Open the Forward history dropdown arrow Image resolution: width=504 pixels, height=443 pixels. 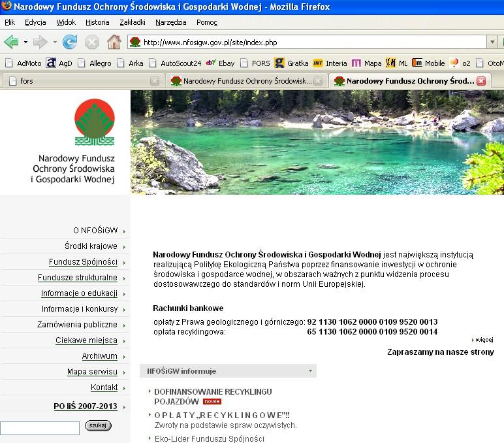(x=55, y=42)
